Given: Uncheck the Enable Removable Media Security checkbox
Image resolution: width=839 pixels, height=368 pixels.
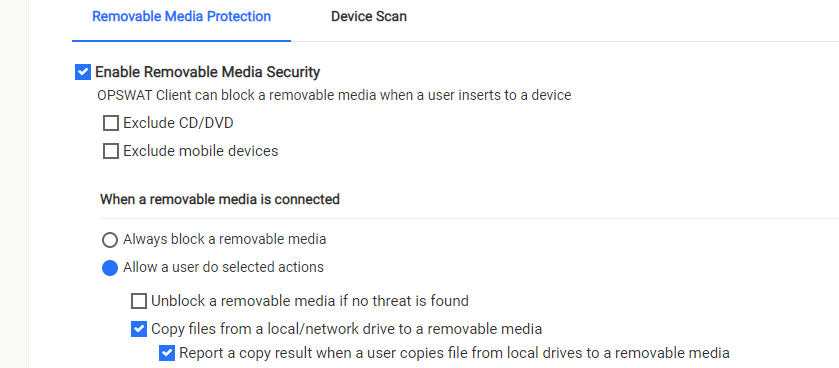Looking at the screenshot, I should coord(83,72).
